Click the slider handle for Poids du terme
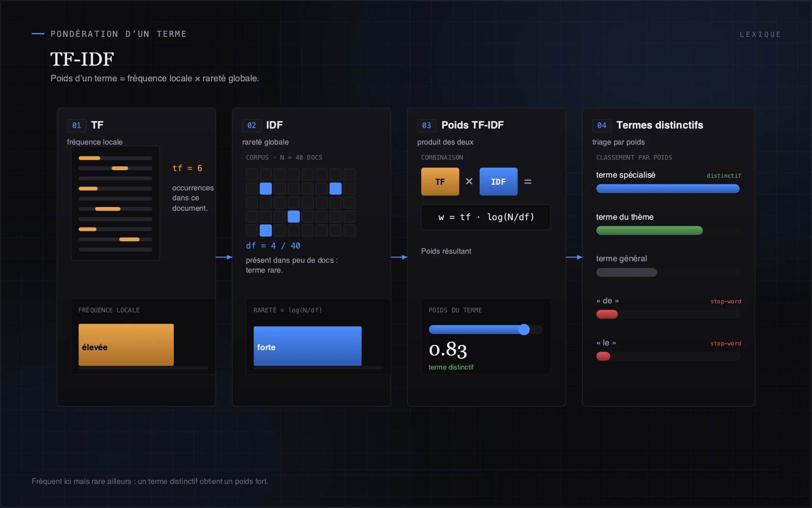 click(x=524, y=329)
